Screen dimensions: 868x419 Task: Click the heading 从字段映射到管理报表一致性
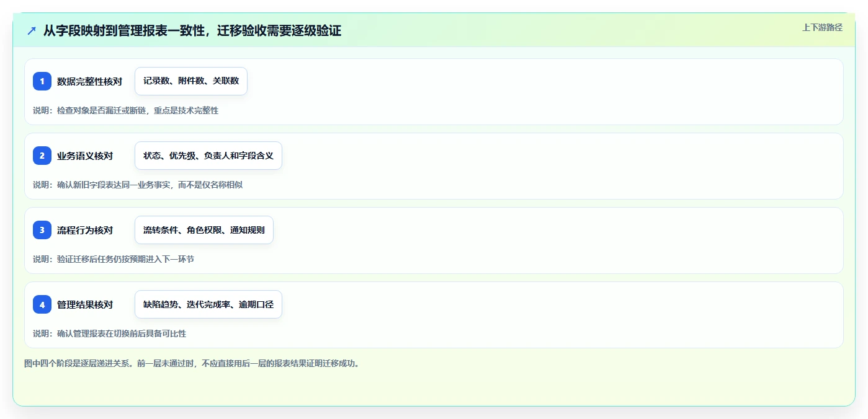(192, 30)
